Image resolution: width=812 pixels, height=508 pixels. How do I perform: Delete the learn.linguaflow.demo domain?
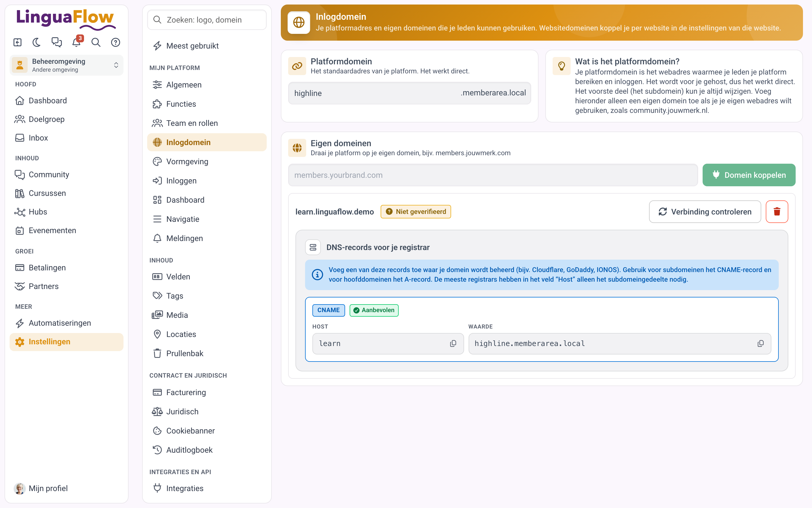(x=777, y=212)
